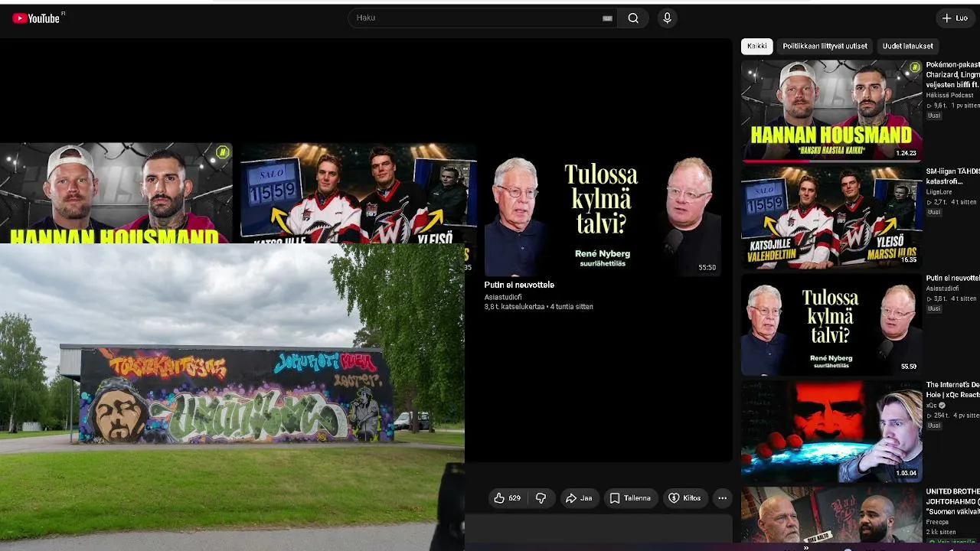
Task: Save video with Tallenna button
Action: click(630, 498)
